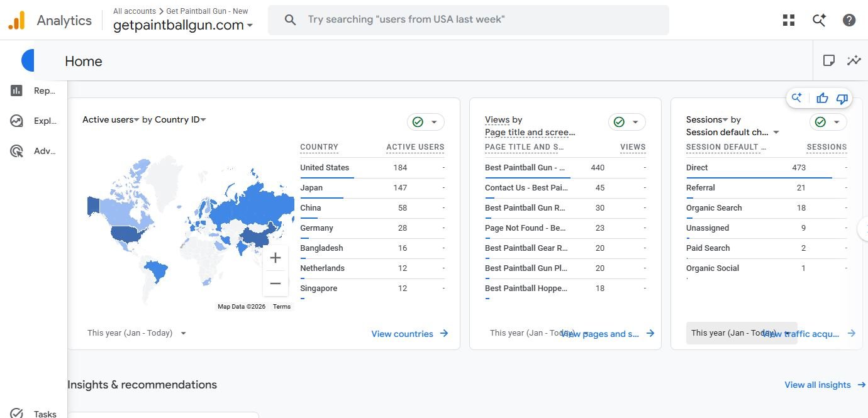Open the Country ID dimension dropdown
The image size is (868, 418).
(181, 119)
